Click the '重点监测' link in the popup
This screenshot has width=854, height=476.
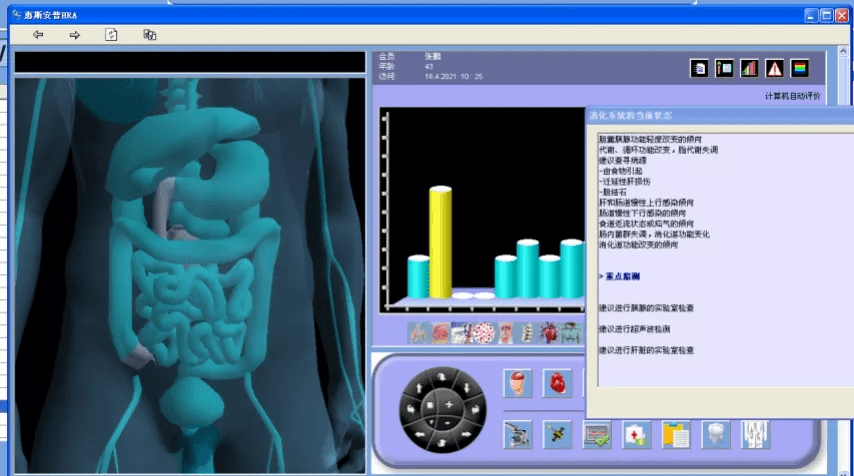pyautogui.click(x=620, y=275)
